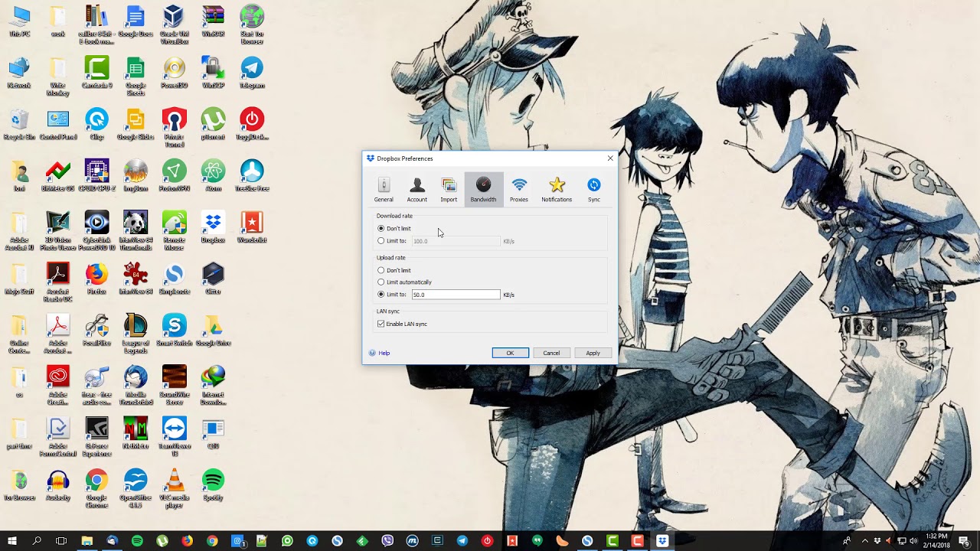Select the Oracle VM VirtualBox icon
Screen dimensions: 980x551
(175, 24)
